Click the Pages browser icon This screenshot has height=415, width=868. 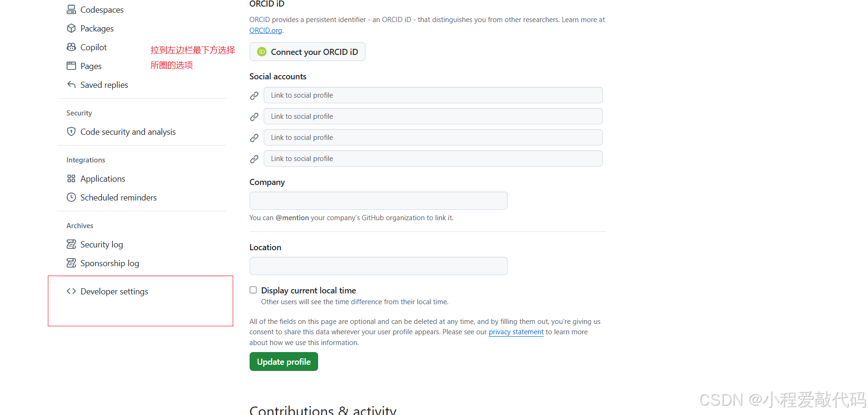pos(71,66)
